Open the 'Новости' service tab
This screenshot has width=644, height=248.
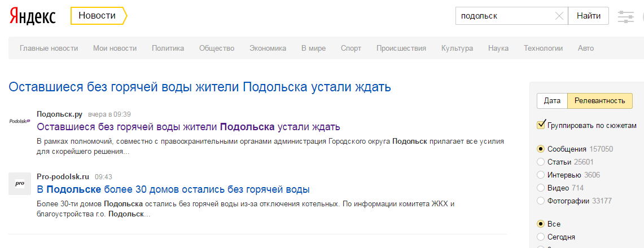pyautogui.click(x=97, y=16)
